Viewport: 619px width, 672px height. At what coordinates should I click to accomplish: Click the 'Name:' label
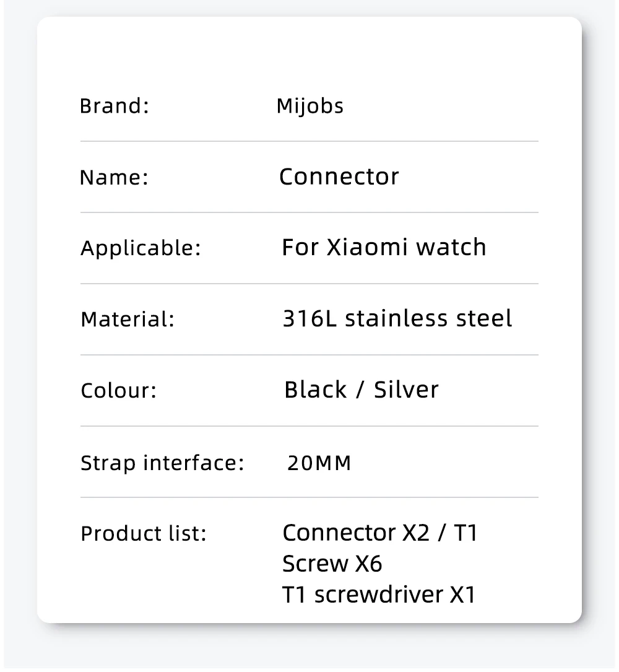tap(114, 178)
